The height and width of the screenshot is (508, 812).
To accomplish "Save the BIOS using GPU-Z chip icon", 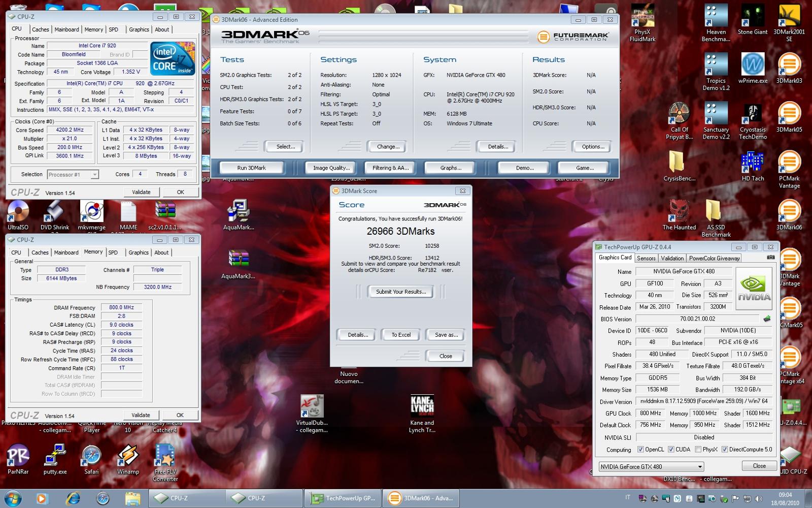I will (767, 319).
